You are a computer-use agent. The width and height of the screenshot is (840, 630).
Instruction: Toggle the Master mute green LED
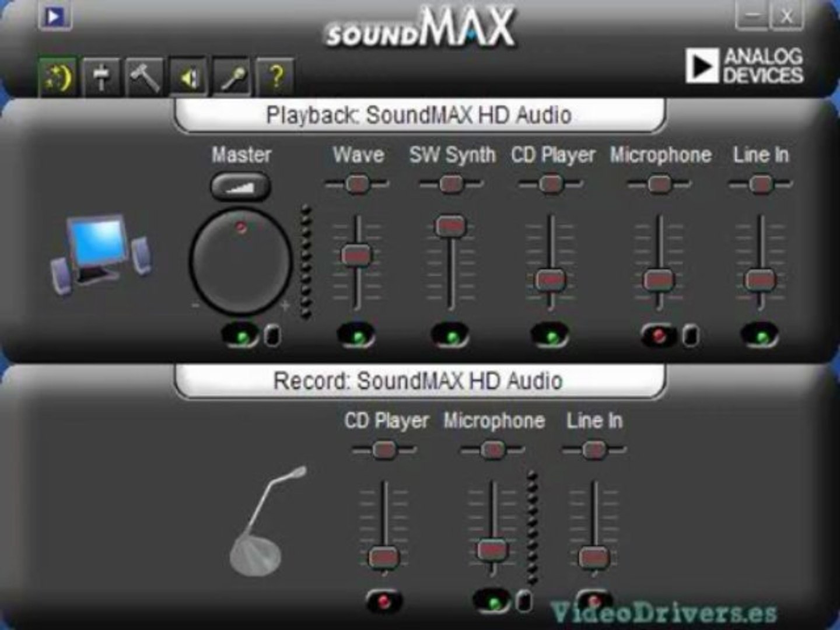(x=241, y=336)
